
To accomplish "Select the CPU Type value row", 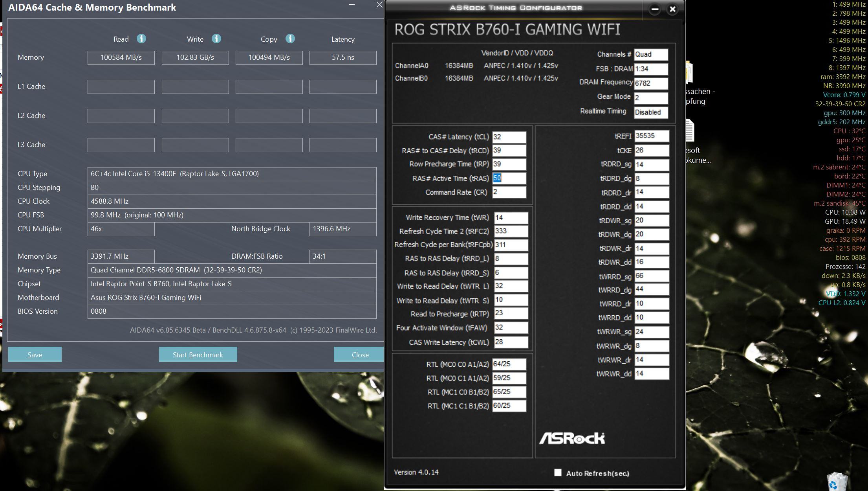I will coord(232,174).
